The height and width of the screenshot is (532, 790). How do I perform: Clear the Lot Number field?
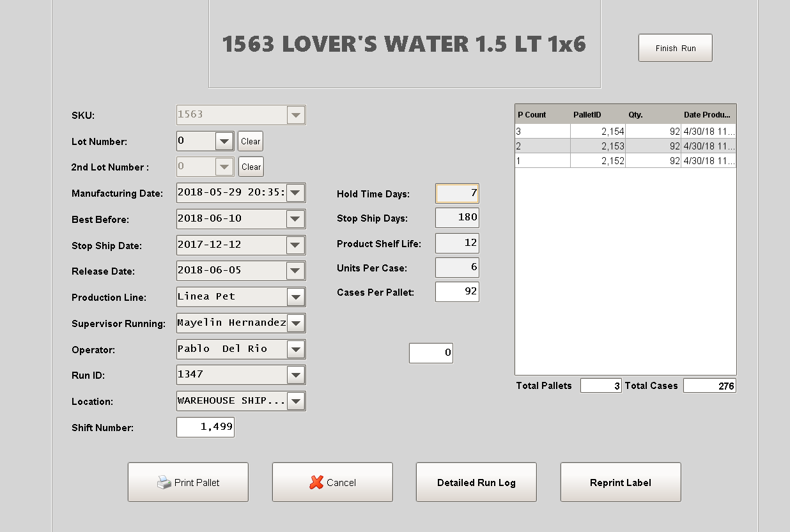(251, 141)
